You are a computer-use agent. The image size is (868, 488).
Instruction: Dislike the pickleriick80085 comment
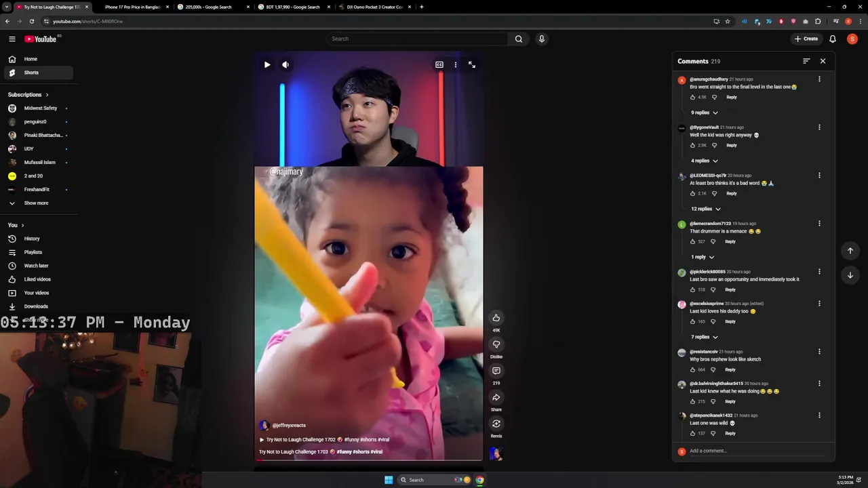[x=713, y=289]
